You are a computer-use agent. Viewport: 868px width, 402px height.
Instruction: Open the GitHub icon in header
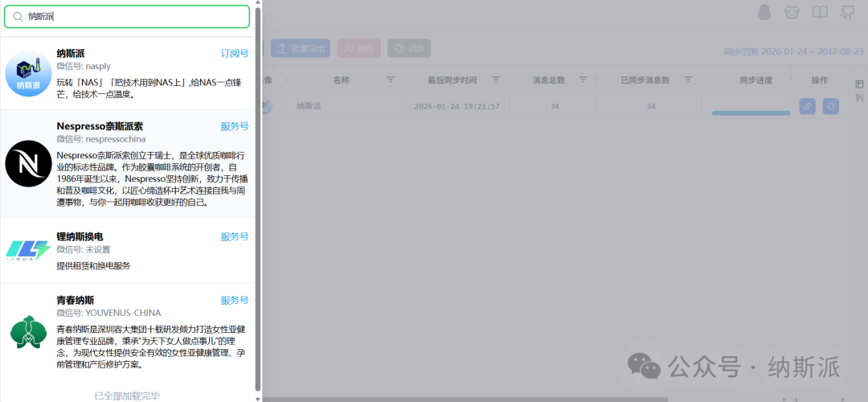click(847, 12)
